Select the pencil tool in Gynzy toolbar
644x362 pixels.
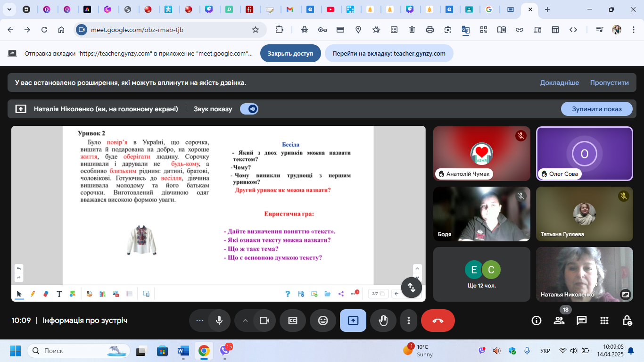point(33,294)
